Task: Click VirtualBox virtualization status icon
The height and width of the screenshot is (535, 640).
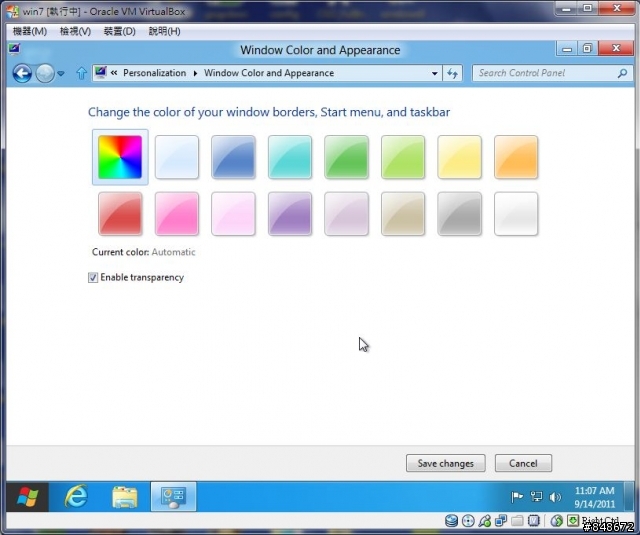Action: tap(533, 521)
